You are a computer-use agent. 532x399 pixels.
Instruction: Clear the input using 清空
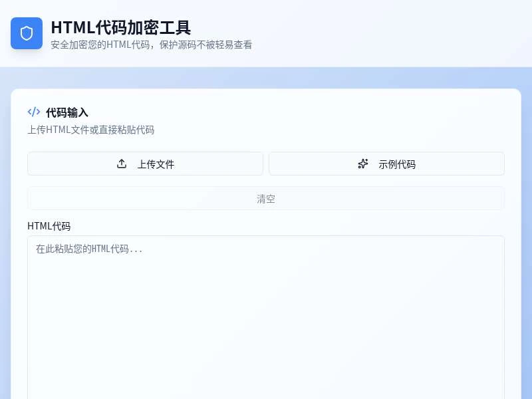(266, 198)
